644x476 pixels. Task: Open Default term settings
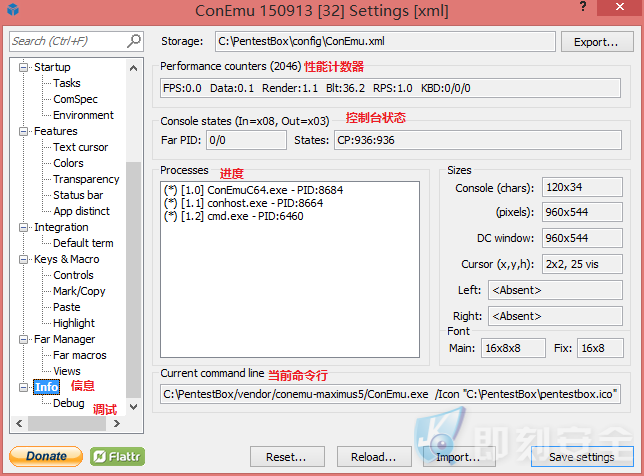click(x=83, y=243)
